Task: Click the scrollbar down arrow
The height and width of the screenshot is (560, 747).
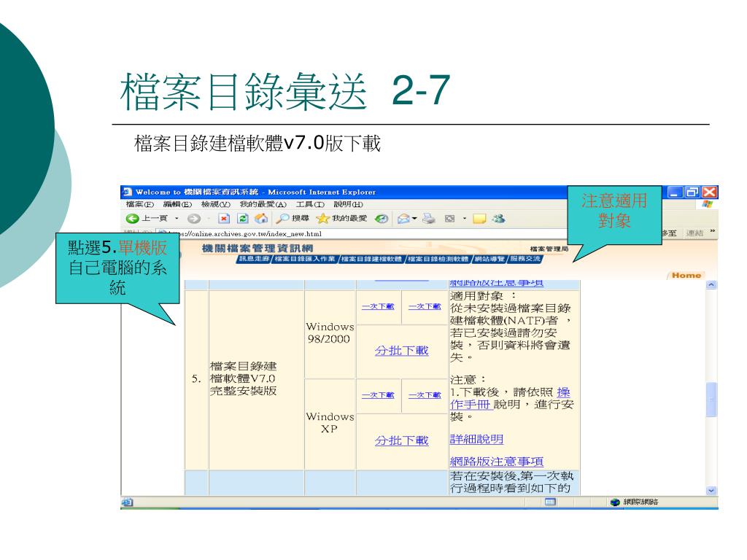Action: 711,490
